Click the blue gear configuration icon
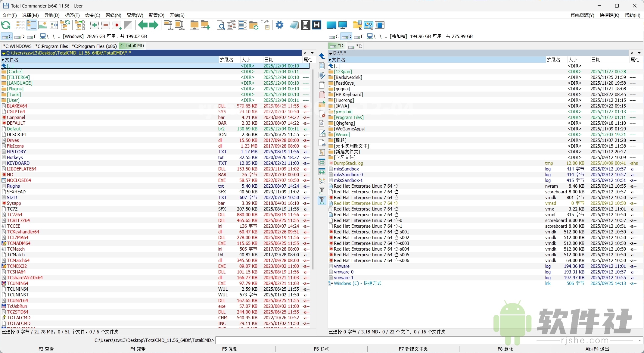This screenshot has height=353, width=644. point(279,25)
